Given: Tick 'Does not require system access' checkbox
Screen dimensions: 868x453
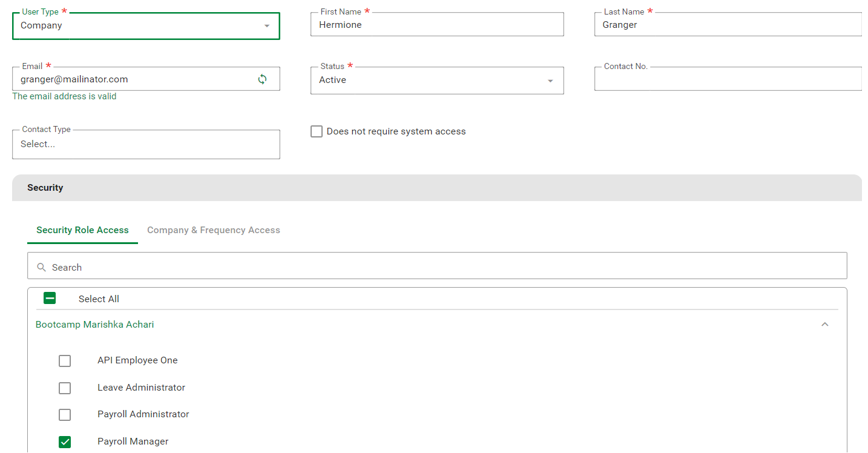Looking at the screenshot, I should tap(317, 131).
